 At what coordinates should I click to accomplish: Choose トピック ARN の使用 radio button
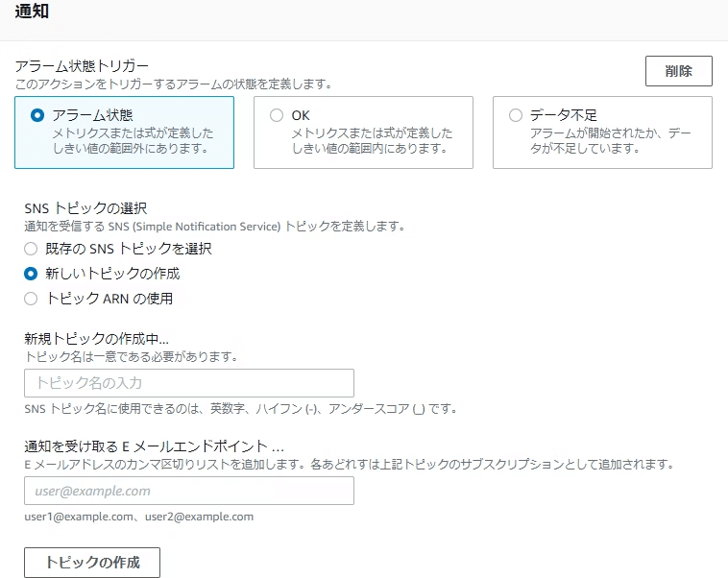click(31, 299)
